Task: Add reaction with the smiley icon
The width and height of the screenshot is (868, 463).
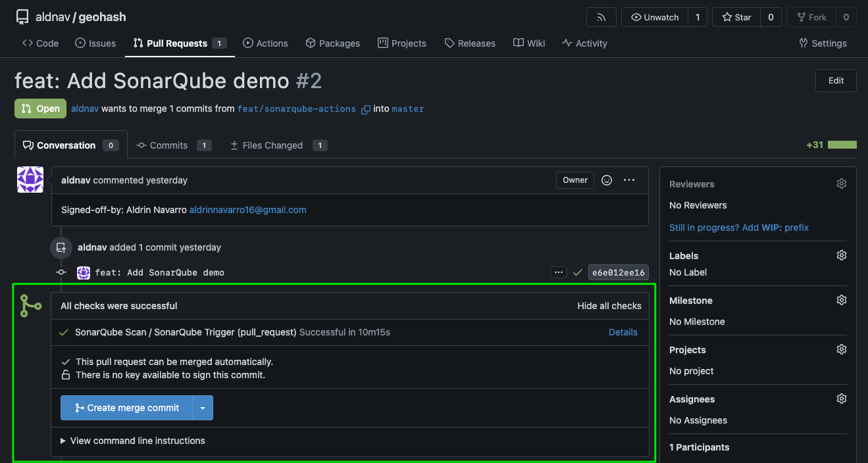Action: pyautogui.click(x=607, y=180)
